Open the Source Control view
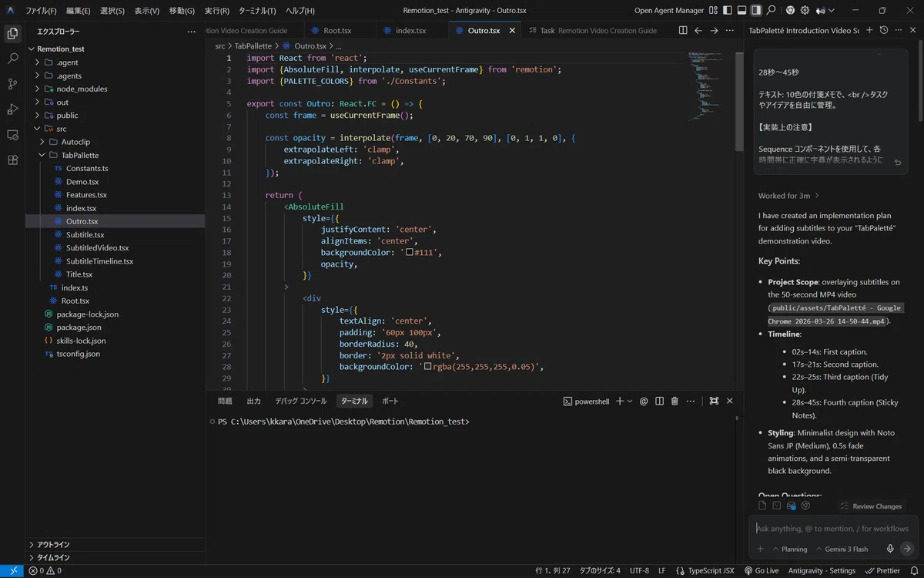The height and width of the screenshot is (578, 924). tap(12, 84)
